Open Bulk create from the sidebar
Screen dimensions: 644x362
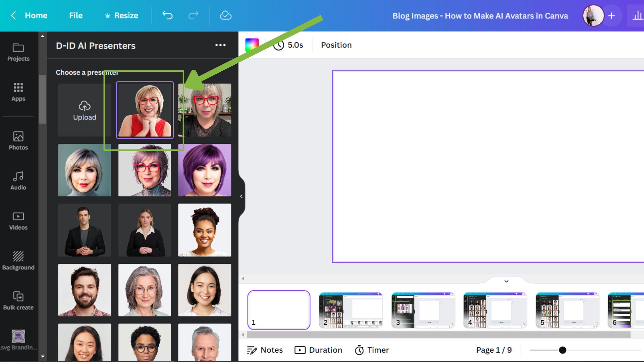[x=18, y=301]
